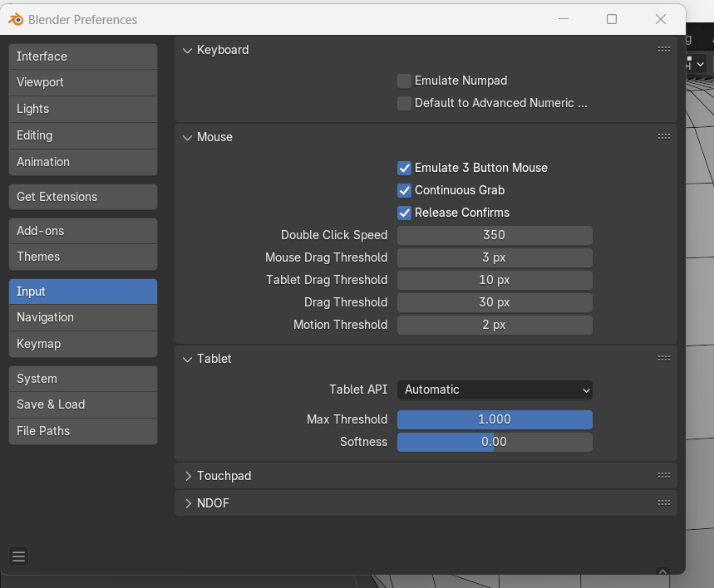The width and height of the screenshot is (714, 588).
Task: Click the Touchpad panel drag grip icon
Action: coord(664,476)
